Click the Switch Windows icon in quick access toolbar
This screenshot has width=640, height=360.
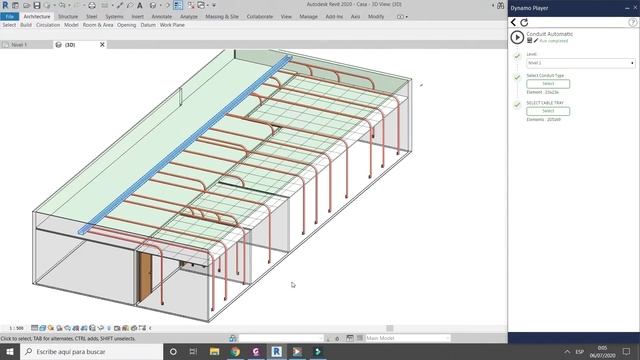point(201,5)
